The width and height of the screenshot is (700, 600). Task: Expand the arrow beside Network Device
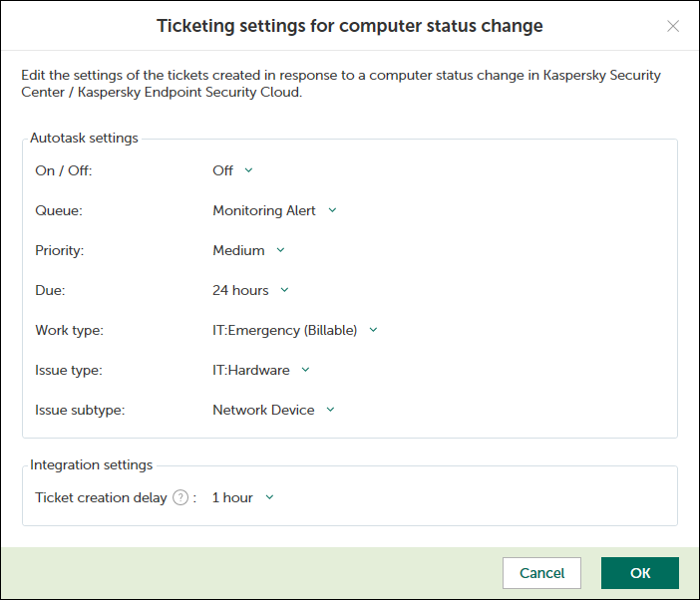point(330,410)
